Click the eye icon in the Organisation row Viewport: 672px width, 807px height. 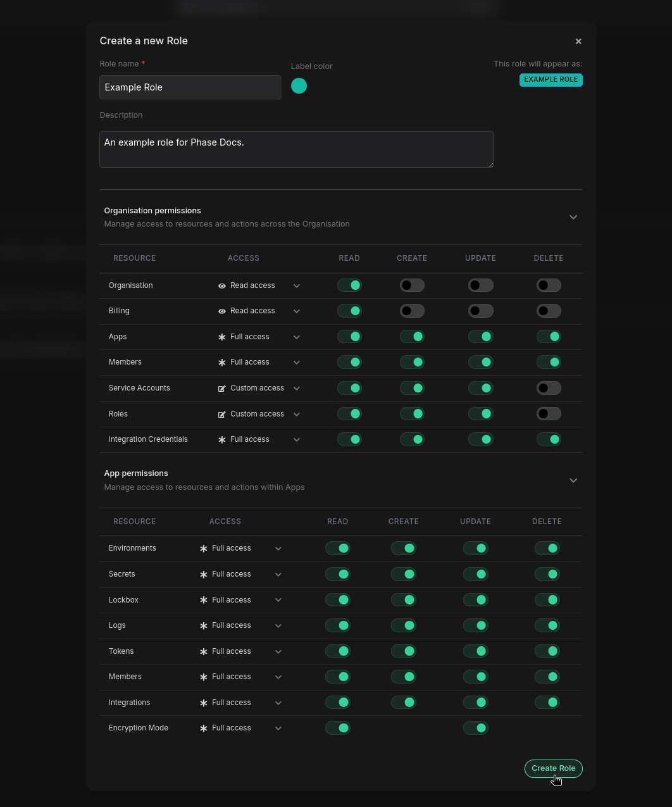pyautogui.click(x=222, y=286)
